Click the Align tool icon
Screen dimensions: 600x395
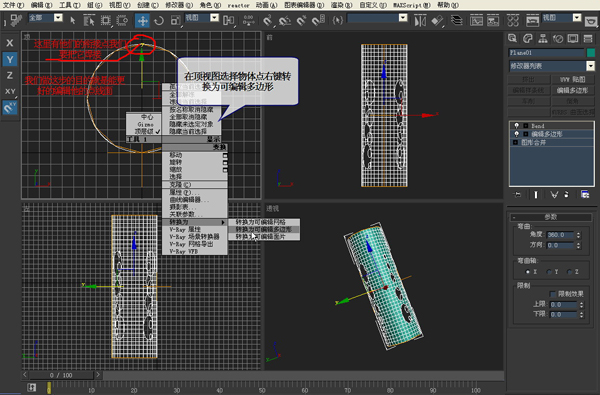pos(437,20)
